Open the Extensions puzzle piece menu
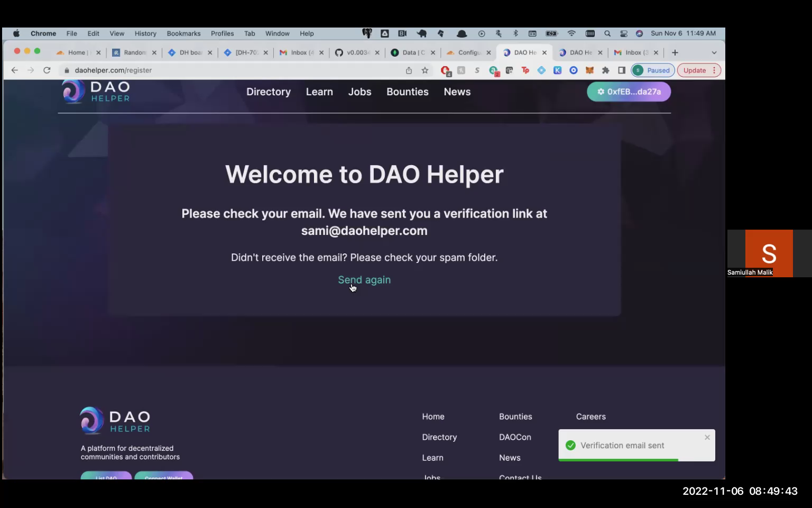 point(605,70)
